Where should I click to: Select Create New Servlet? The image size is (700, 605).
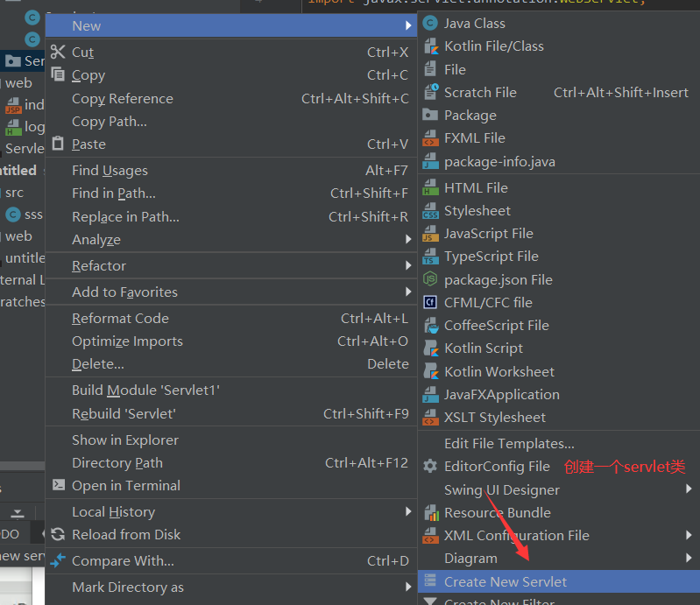(x=506, y=581)
